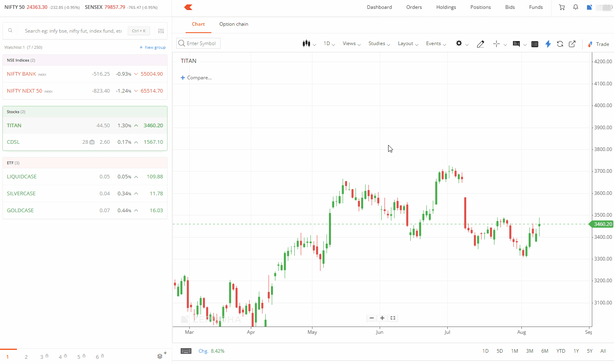
Task: Open watchlist filter settings sliders icon
Action: (x=161, y=31)
